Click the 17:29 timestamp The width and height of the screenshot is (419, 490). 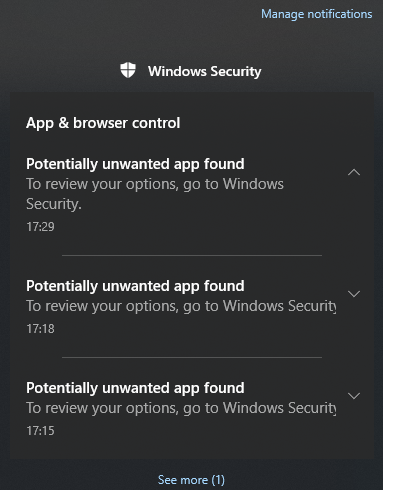pos(40,227)
